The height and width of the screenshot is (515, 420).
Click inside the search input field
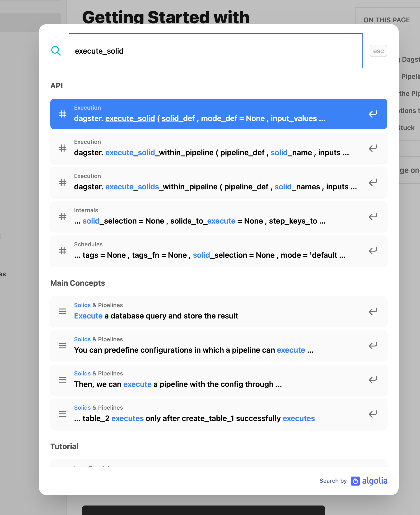click(x=215, y=51)
